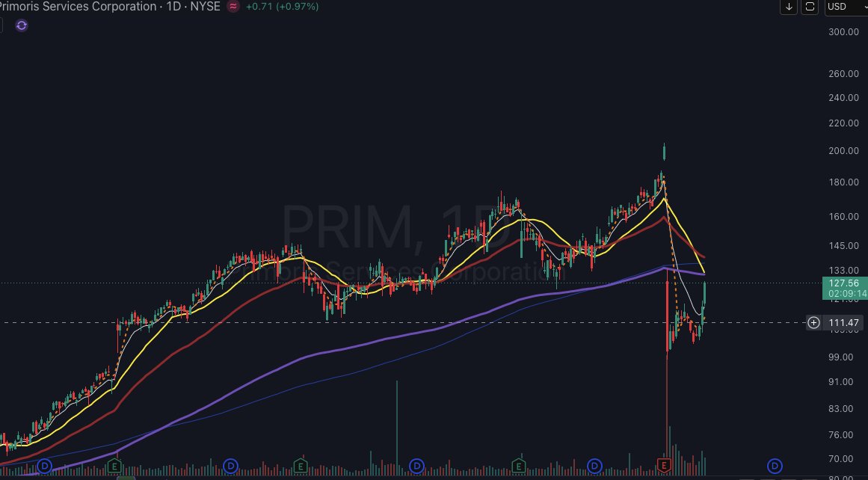
Task: Click the 91.00 price axis label
Action: click(x=840, y=382)
